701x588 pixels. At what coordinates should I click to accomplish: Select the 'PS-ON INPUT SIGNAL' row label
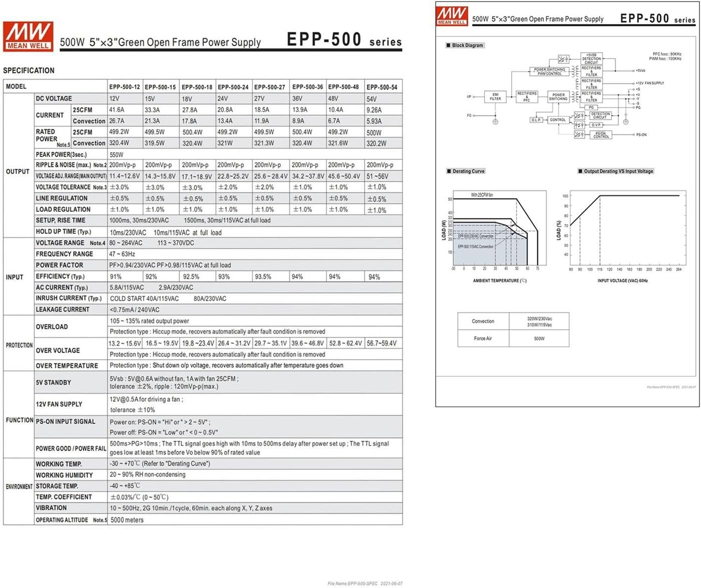[65, 422]
